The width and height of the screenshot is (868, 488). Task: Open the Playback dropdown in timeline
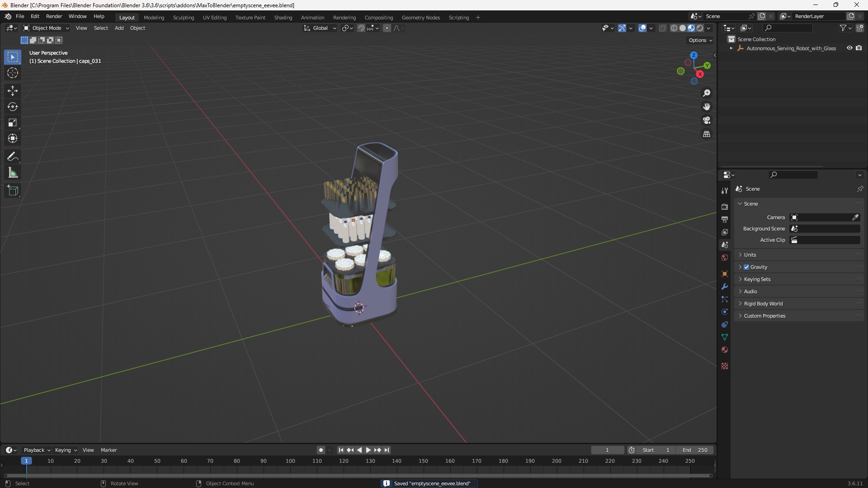(x=37, y=450)
